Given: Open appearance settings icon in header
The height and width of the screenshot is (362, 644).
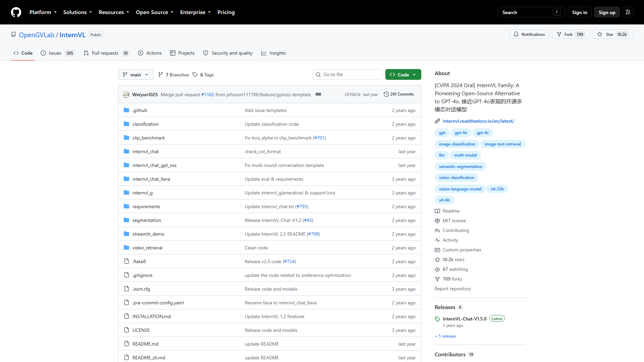Looking at the screenshot, I should [x=628, y=12].
